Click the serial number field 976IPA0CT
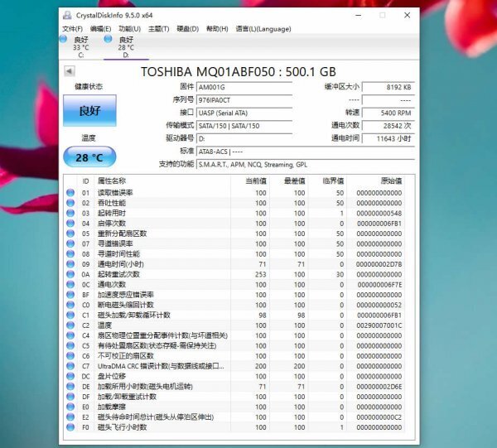This screenshot has width=497, height=448. tap(244, 100)
